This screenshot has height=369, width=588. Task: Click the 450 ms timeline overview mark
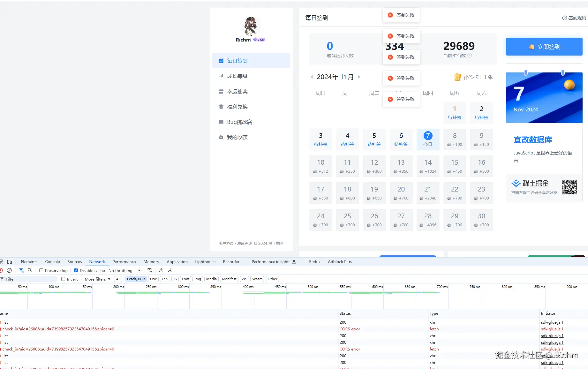(280, 287)
